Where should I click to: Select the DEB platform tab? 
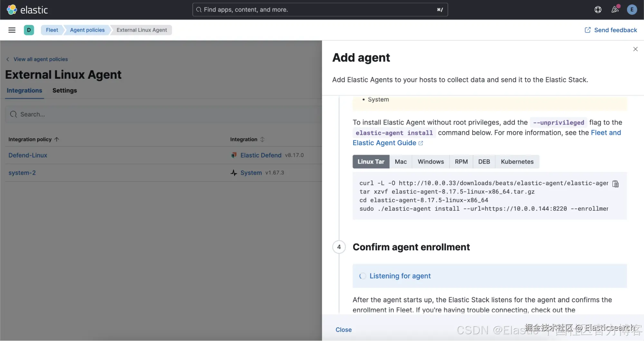point(484,162)
